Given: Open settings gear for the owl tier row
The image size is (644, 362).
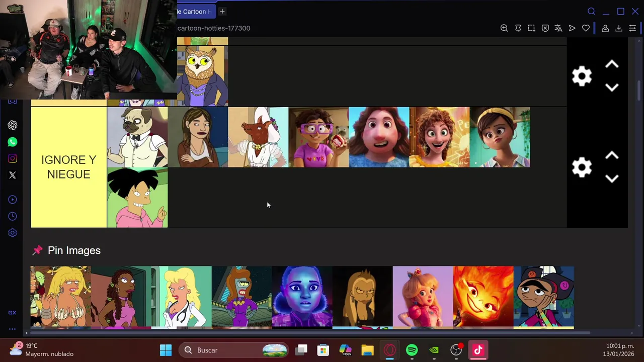Looking at the screenshot, I should pos(582,76).
